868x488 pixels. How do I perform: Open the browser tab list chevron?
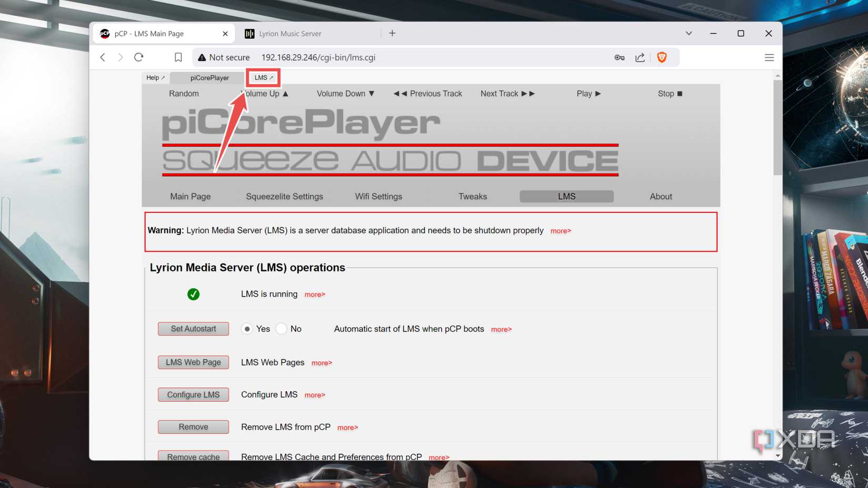click(688, 33)
